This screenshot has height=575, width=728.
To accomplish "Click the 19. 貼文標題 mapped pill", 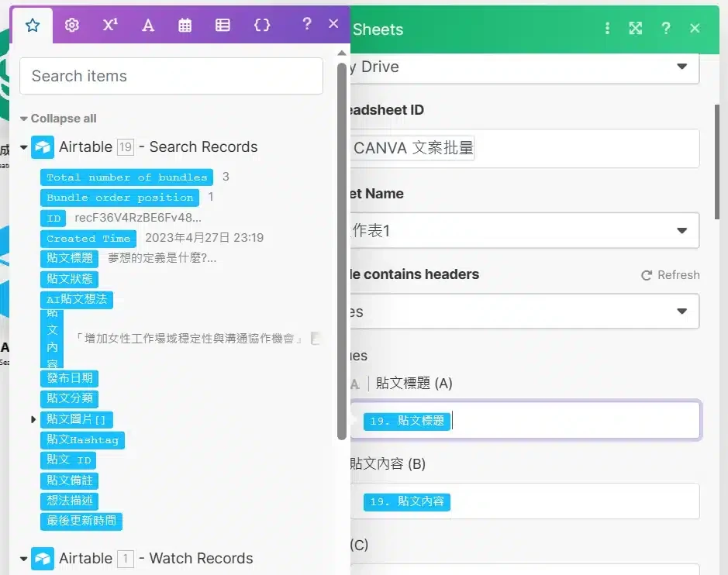I will (407, 422).
